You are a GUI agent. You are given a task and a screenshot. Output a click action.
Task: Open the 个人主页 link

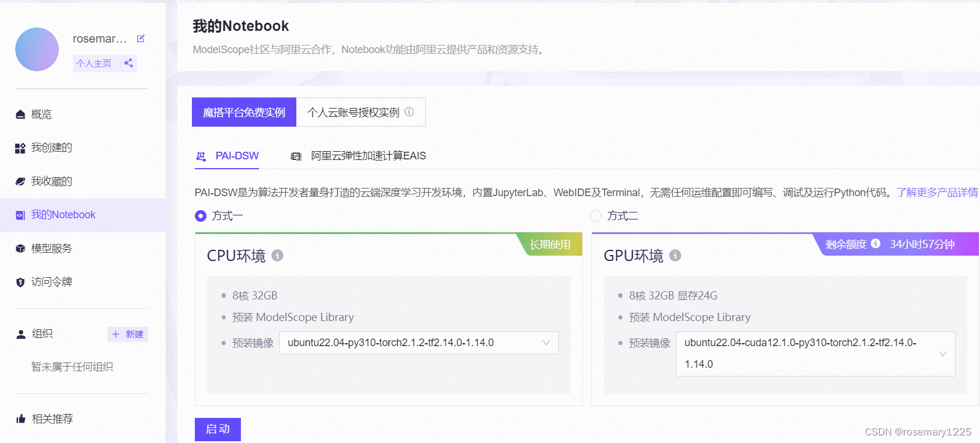[x=94, y=63]
